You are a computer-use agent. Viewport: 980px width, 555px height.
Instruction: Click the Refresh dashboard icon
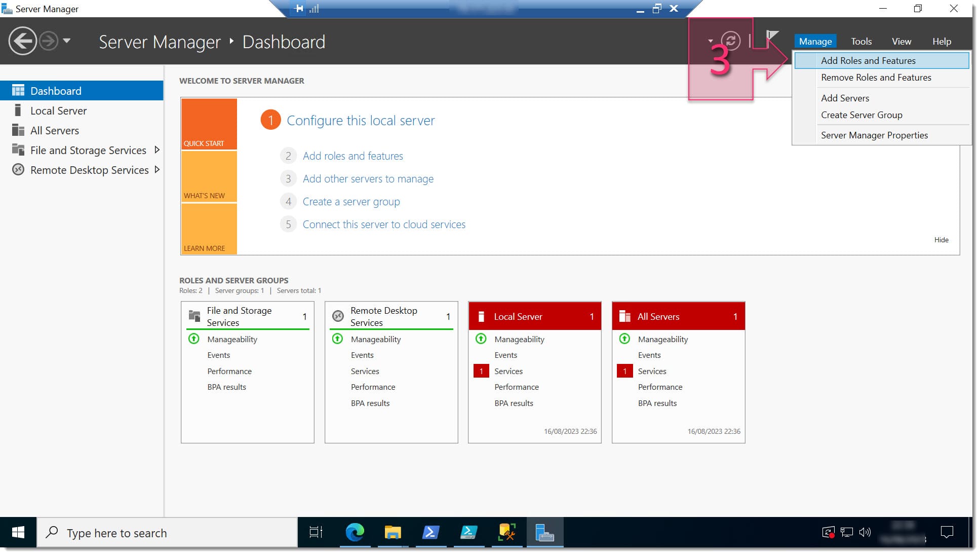click(730, 41)
